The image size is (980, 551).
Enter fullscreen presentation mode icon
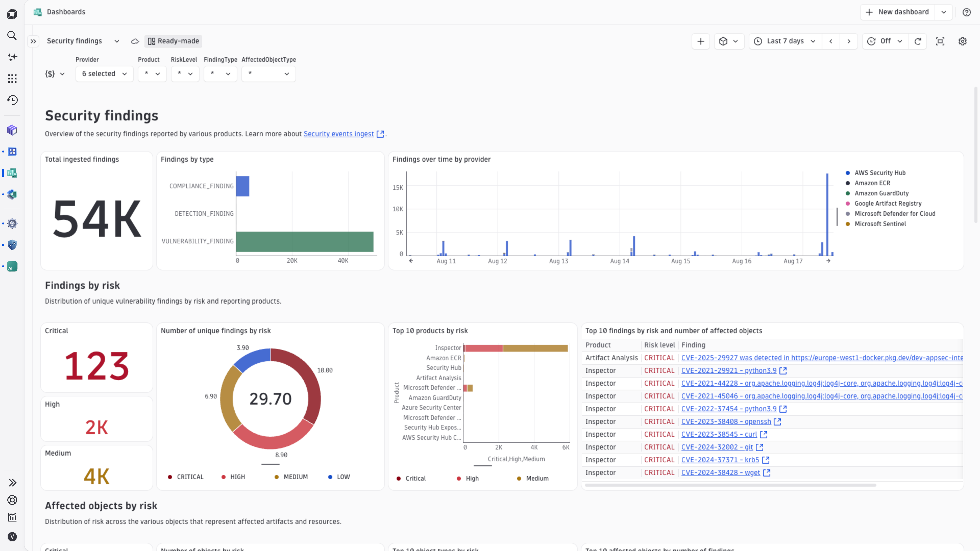[940, 41]
